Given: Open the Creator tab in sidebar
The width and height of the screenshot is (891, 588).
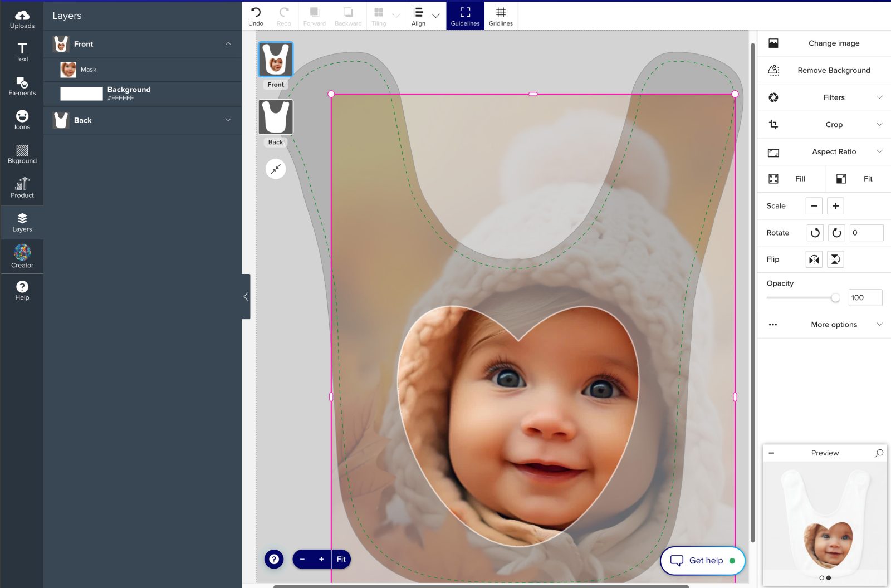Looking at the screenshot, I should pyautogui.click(x=22, y=256).
